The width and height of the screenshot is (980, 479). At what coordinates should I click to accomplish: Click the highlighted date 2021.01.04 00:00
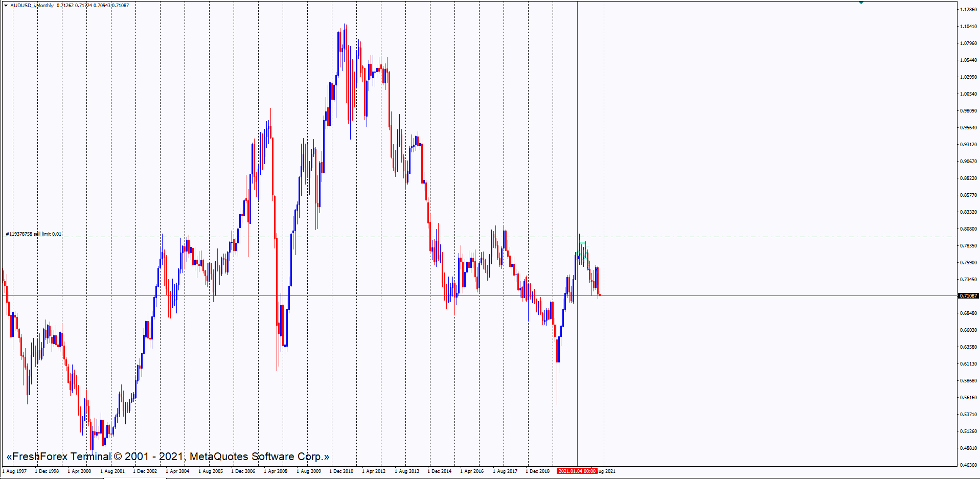[577, 471]
